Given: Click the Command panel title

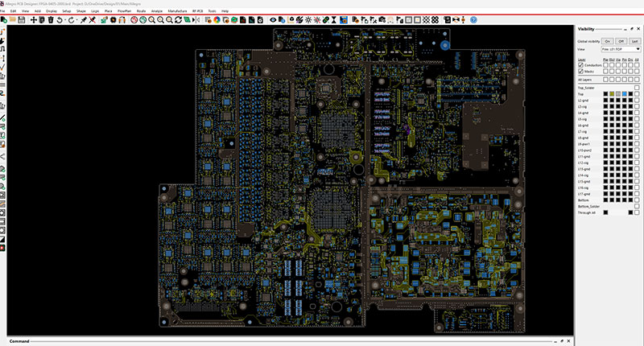Looking at the screenshot, I should 19,341.
